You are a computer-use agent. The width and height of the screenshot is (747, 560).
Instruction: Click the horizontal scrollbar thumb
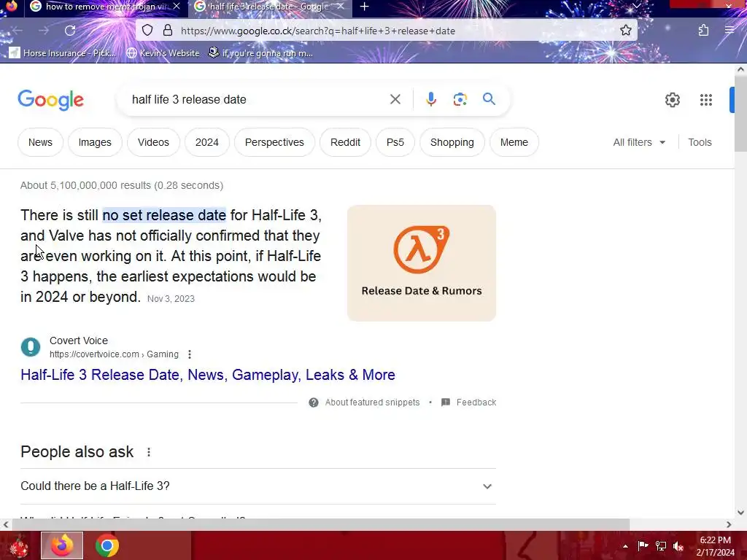click(x=320, y=524)
